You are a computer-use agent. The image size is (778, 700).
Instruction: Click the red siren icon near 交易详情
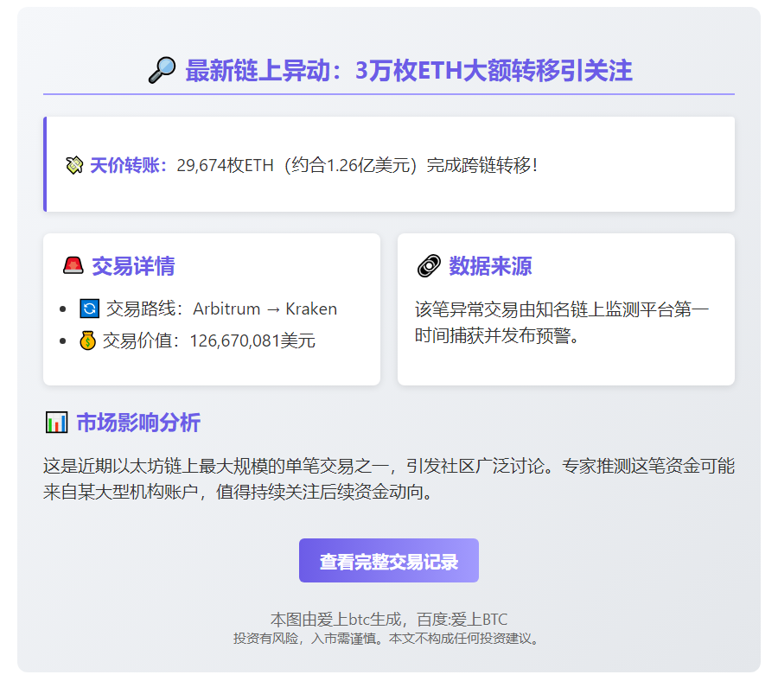pyautogui.click(x=74, y=264)
